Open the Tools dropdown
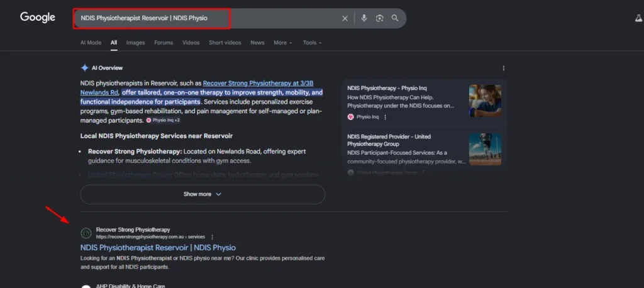644x288 pixels. (x=312, y=43)
